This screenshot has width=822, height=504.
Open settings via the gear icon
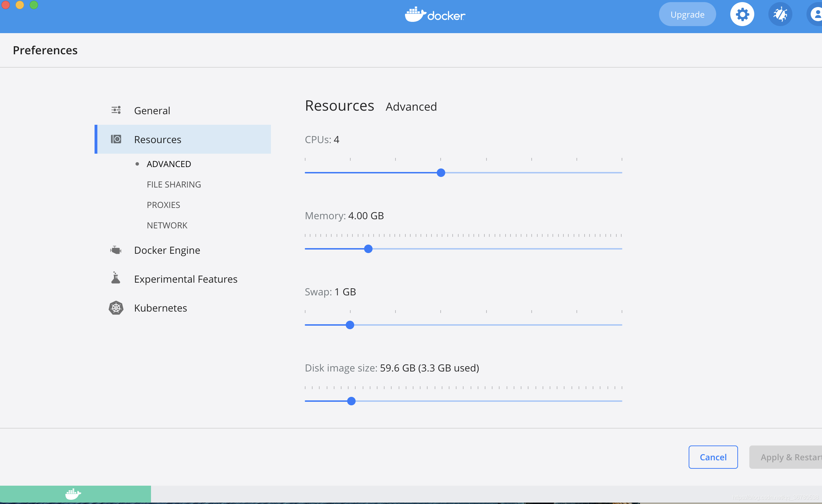[742, 14]
